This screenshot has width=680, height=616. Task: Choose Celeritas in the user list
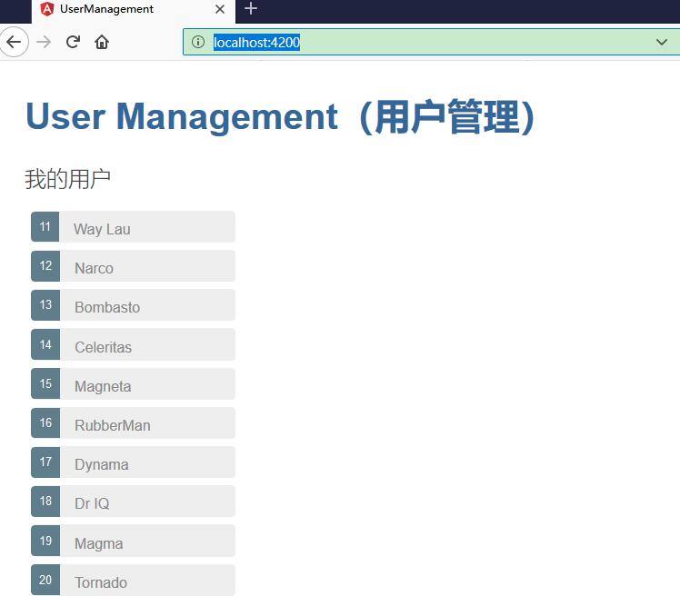tap(133, 345)
